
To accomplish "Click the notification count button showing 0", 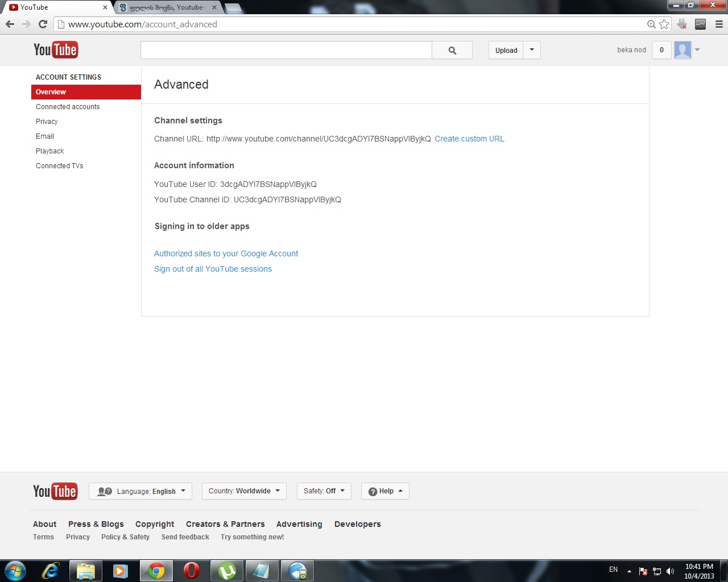I will pos(661,50).
